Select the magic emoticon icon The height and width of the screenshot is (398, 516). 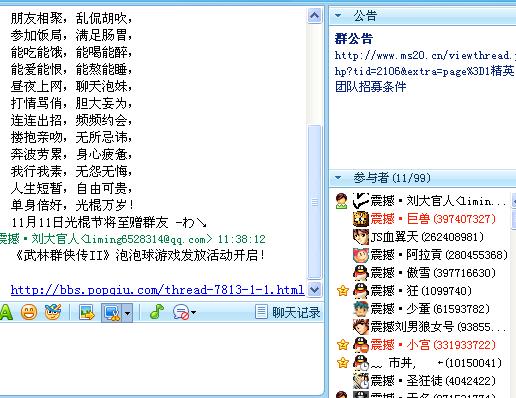pos(53,312)
